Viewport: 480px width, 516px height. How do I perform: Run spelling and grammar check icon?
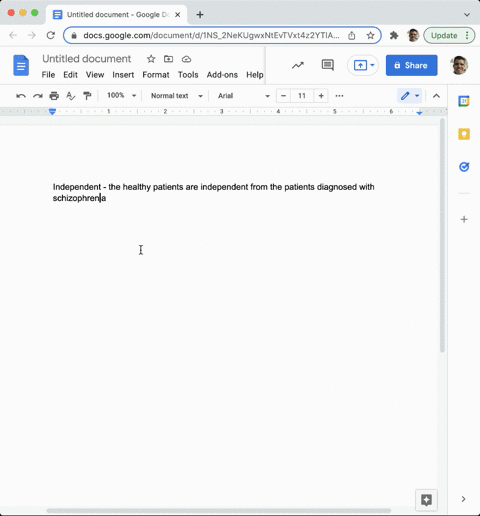70,96
